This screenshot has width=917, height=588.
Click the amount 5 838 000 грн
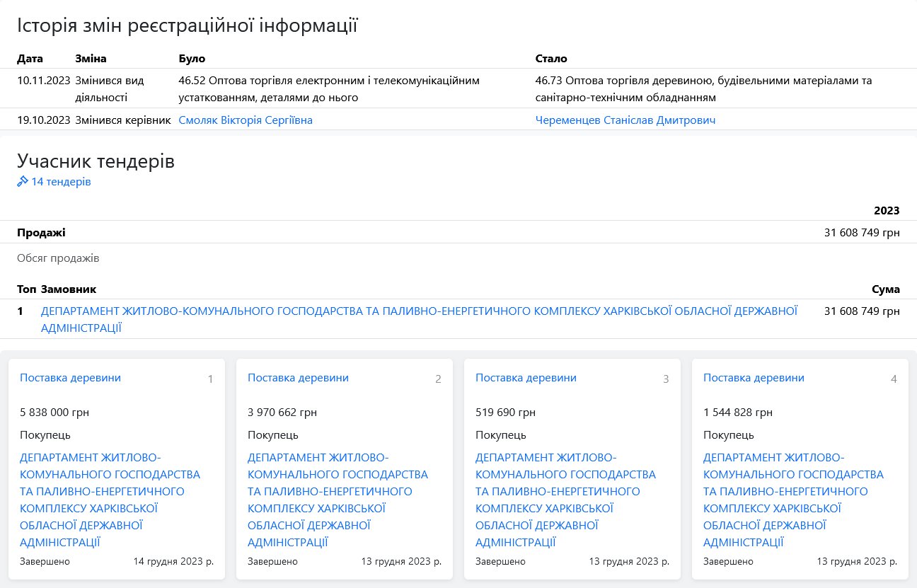(x=54, y=413)
